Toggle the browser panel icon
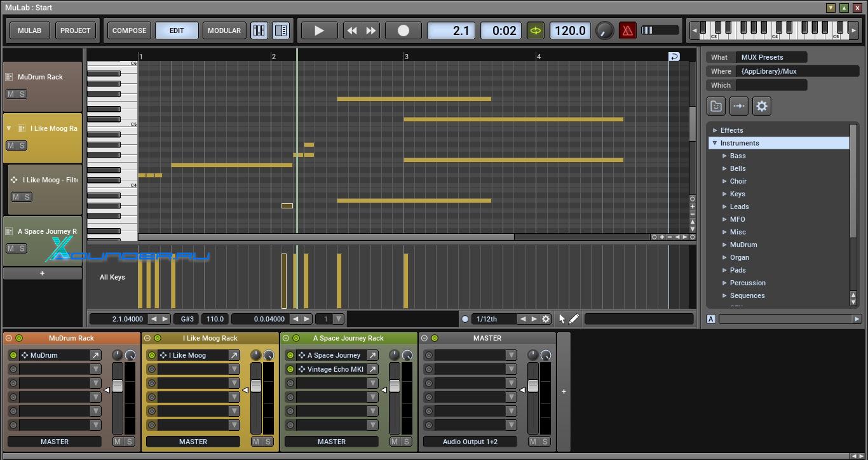This screenshot has height=460, width=868. click(x=280, y=30)
